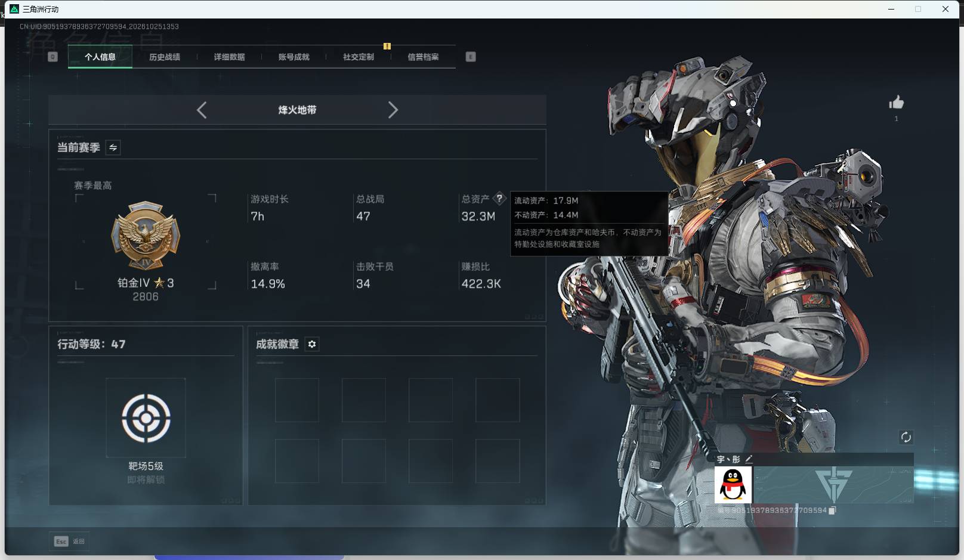Give a thumbs-up like to the profile
The width and height of the screenshot is (964, 560).
click(x=896, y=103)
